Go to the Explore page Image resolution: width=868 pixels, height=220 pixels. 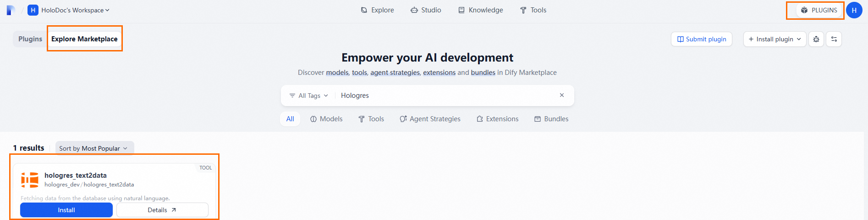coord(377,10)
